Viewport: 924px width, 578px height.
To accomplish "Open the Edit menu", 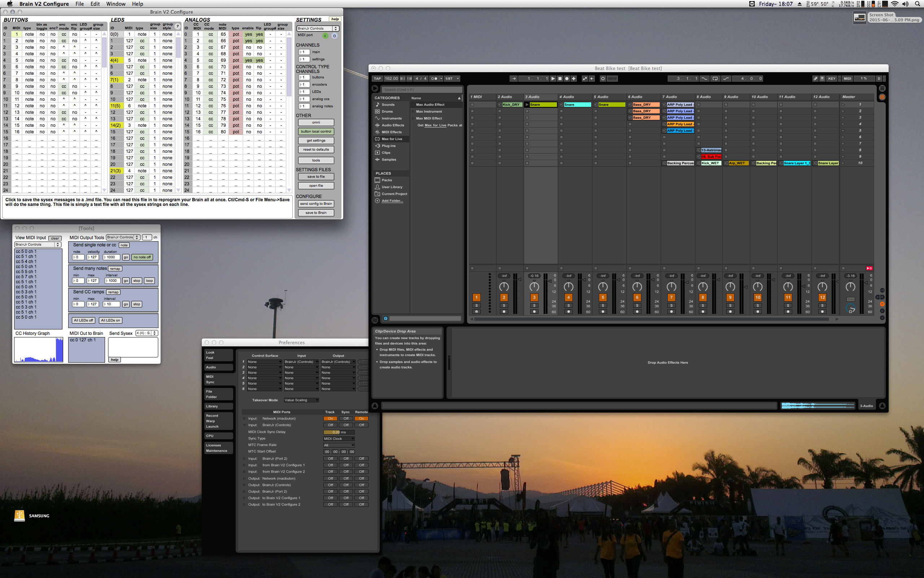I will (95, 4).
